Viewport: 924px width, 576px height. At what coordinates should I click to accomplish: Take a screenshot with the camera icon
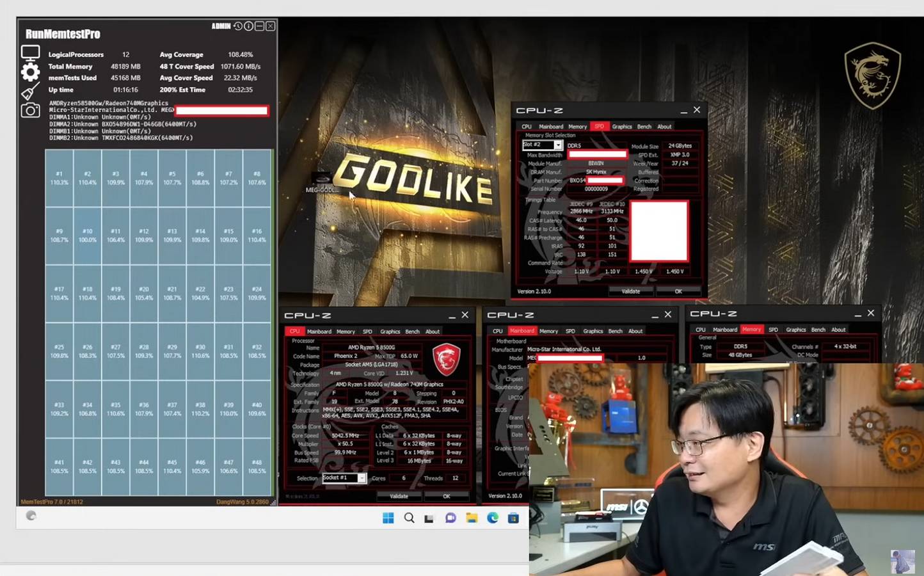pos(29,110)
